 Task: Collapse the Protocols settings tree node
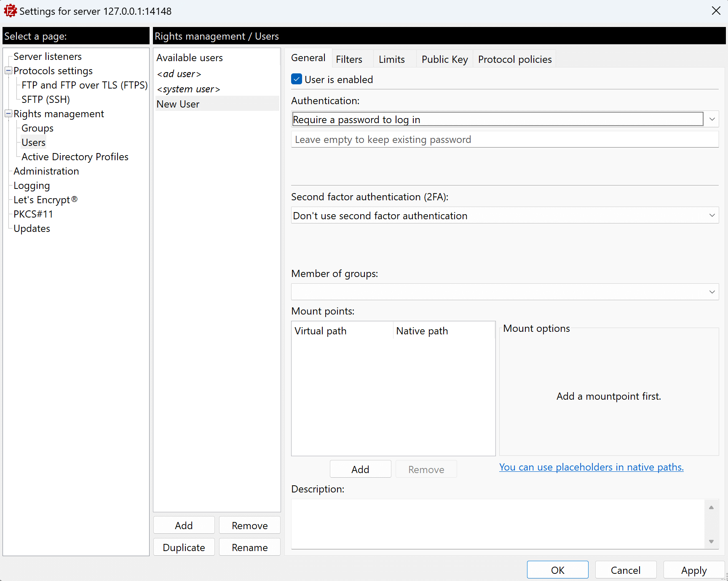[x=8, y=71]
